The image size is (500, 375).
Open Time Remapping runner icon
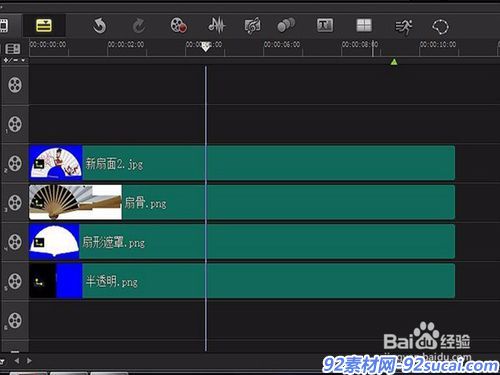click(x=404, y=27)
